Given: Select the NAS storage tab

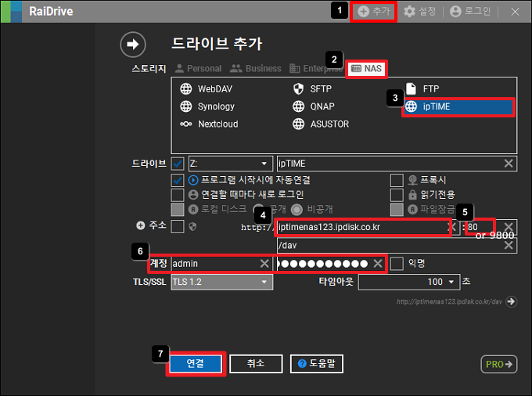Looking at the screenshot, I should (366, 69).
